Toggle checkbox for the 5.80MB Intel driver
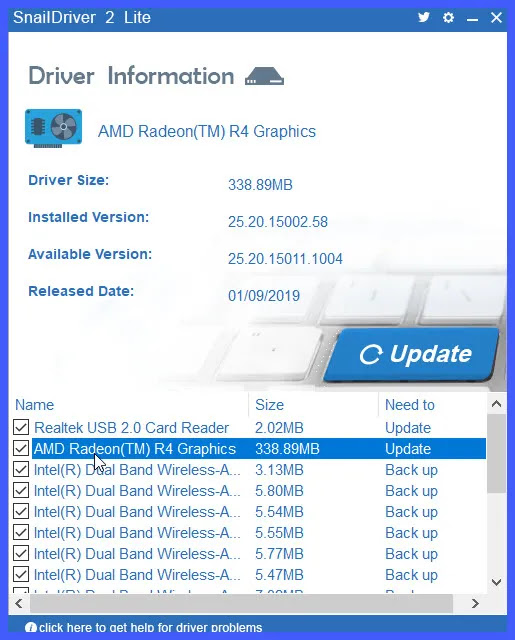This screenshot has width=515, height=640. (x=21, y=491)
